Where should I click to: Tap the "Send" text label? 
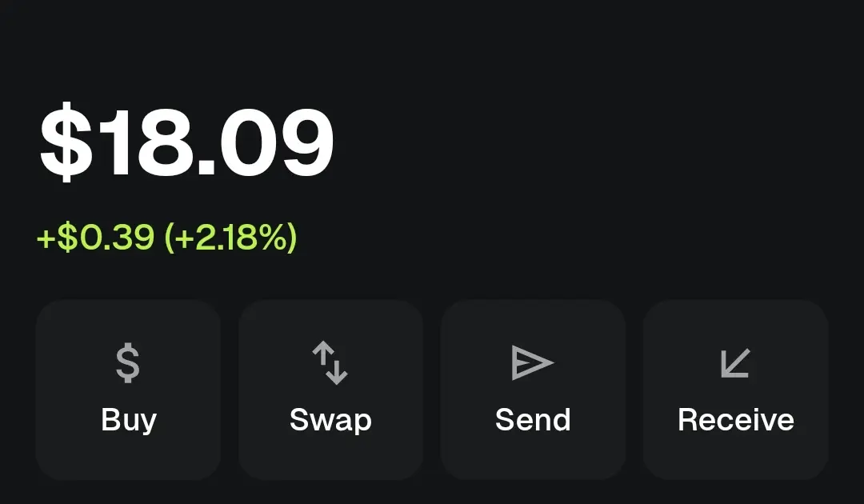point(533,420)
